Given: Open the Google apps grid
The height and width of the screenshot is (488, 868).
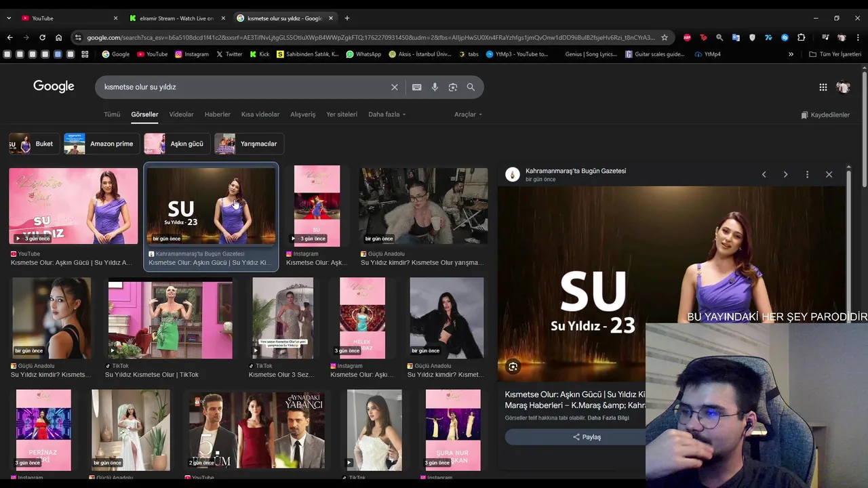Looking at the screenshot, I should (823, 87).
